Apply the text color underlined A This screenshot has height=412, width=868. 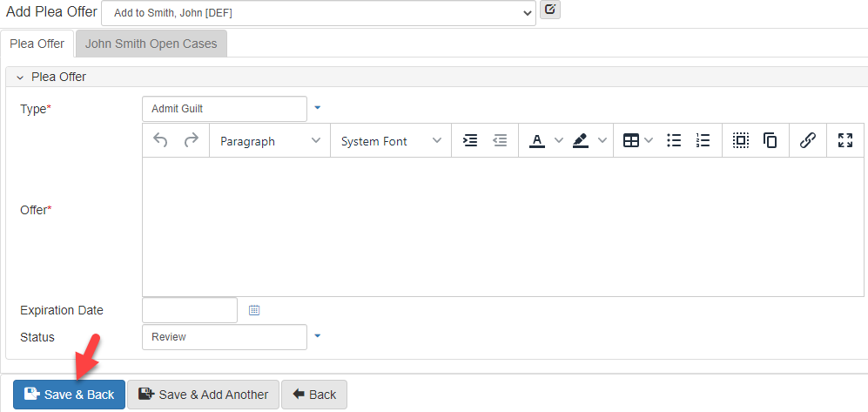(x=537, y=140)
